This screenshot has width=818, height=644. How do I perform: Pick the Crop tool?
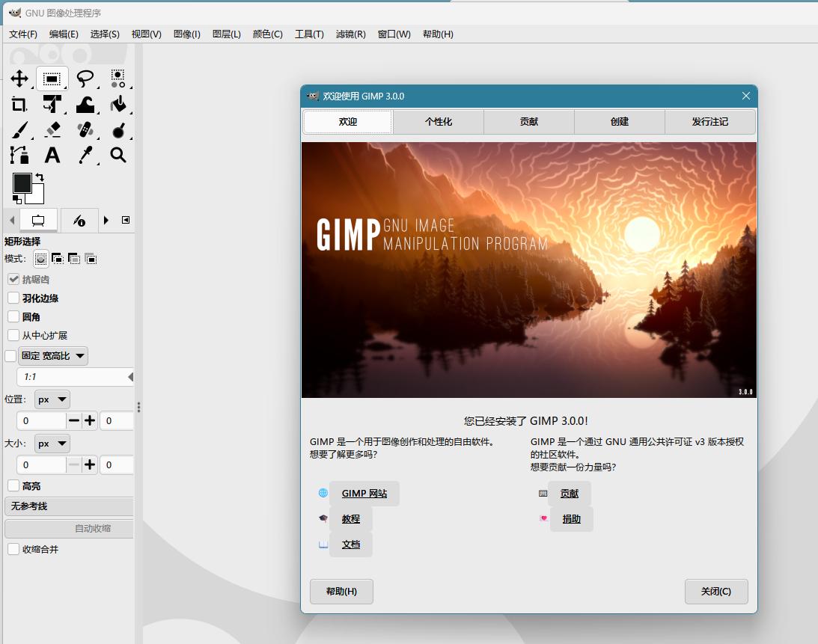pos(19,104)
